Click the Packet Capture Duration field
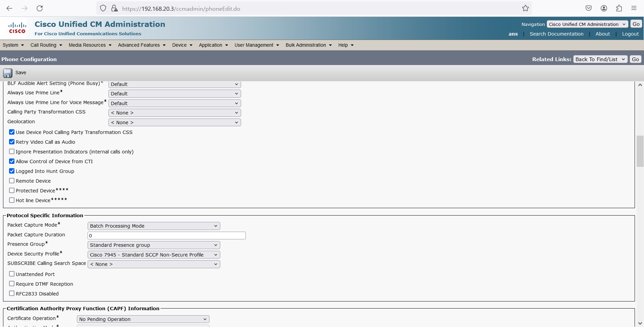The width and height of the screenshot is (644, 327). click(x=167, y=236)
